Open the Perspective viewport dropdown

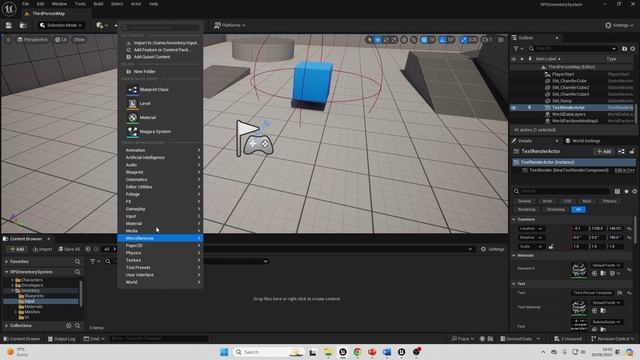(33, 40)
